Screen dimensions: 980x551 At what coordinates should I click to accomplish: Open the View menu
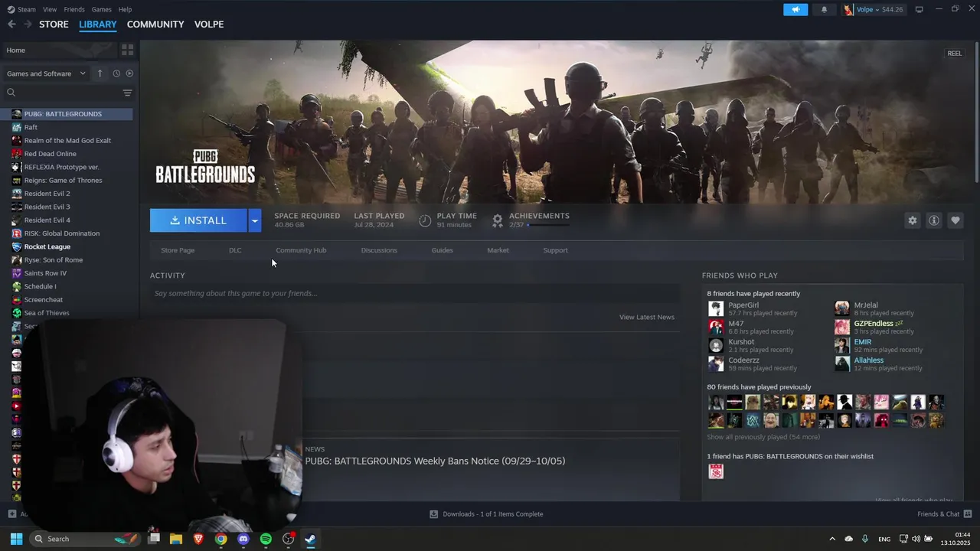click(x=50, y=9)
